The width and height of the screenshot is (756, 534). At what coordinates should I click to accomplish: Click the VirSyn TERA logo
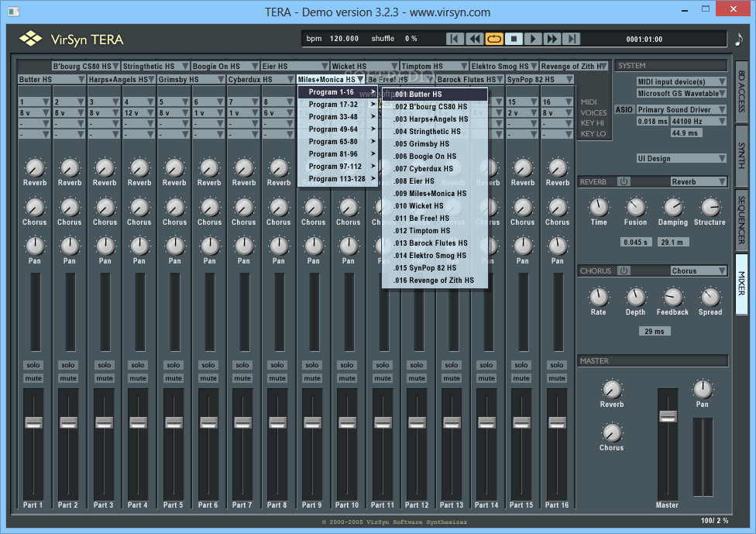[71, 39]
